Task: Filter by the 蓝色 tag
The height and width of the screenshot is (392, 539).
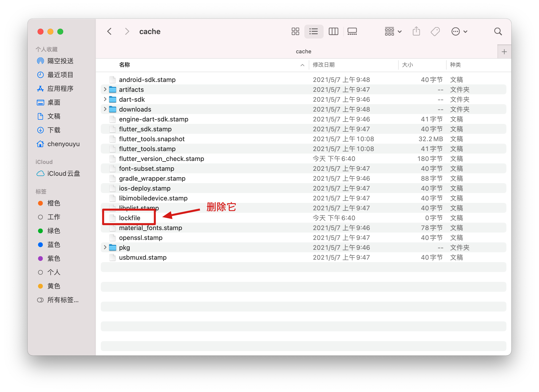Action: [49, 245]
